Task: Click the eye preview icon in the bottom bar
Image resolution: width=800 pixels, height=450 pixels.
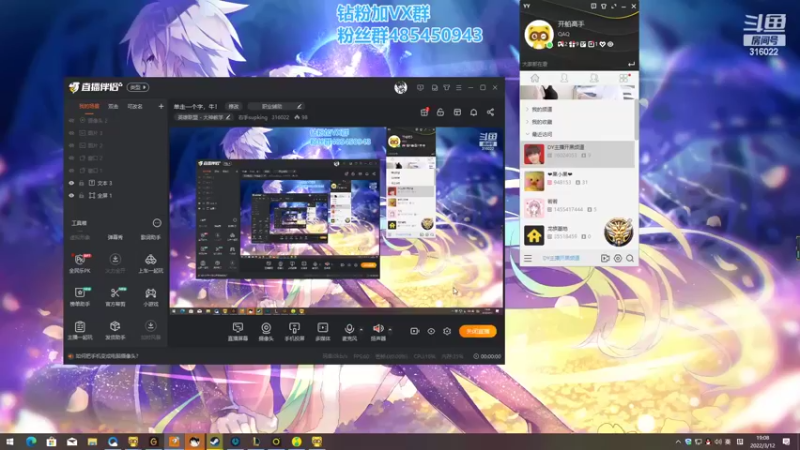Action: point(431,331)
